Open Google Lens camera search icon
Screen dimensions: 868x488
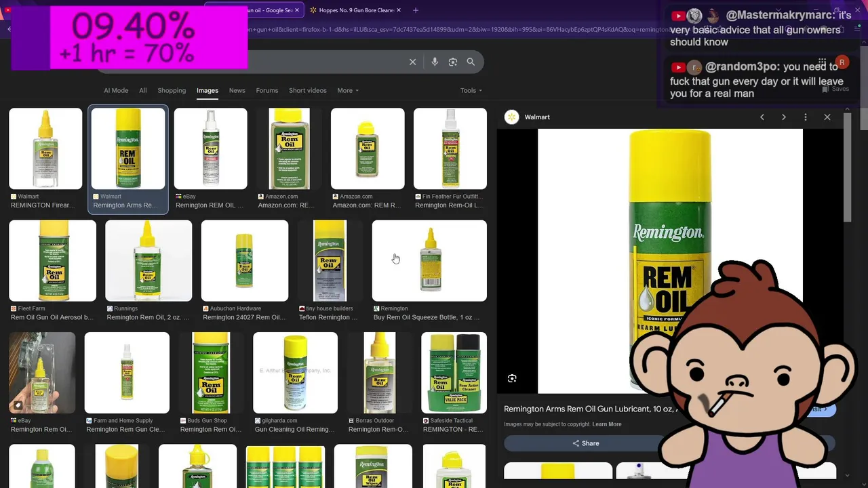click(x=453, y=62)
